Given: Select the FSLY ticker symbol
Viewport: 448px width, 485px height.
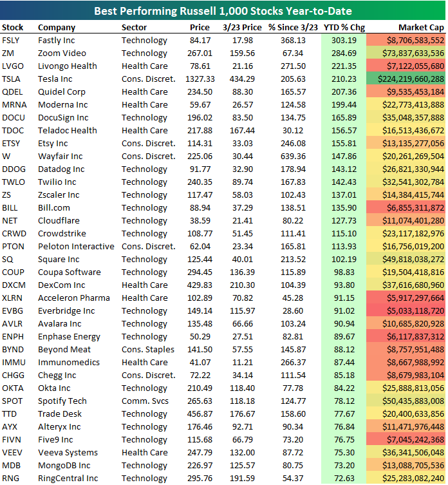Looking at the screenshot, I should tap(11, 41).
